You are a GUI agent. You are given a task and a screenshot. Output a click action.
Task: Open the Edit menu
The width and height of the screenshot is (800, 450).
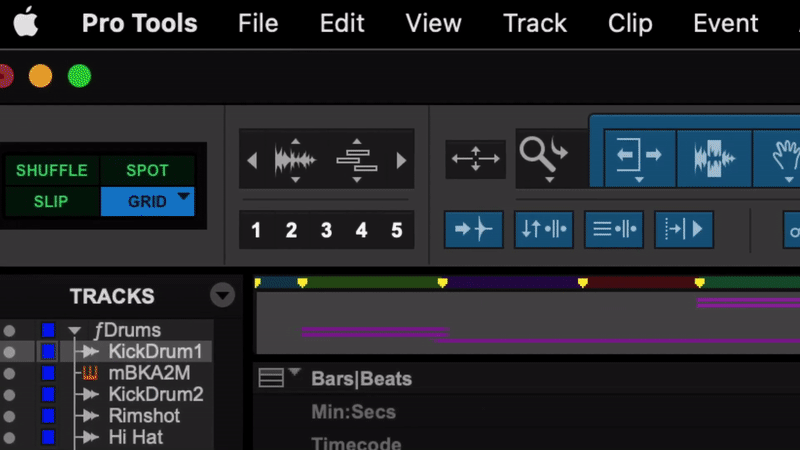pos(342,23)
